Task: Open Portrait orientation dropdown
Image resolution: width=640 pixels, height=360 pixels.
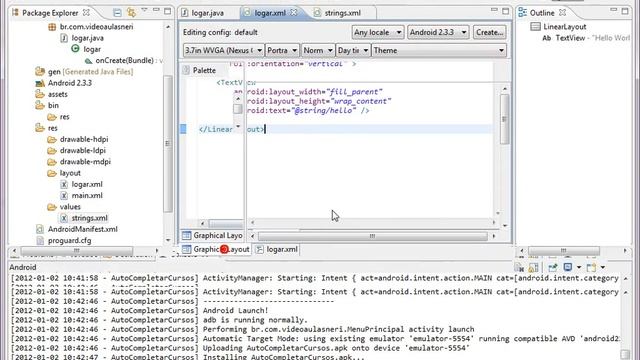Action: pos(282,51)
